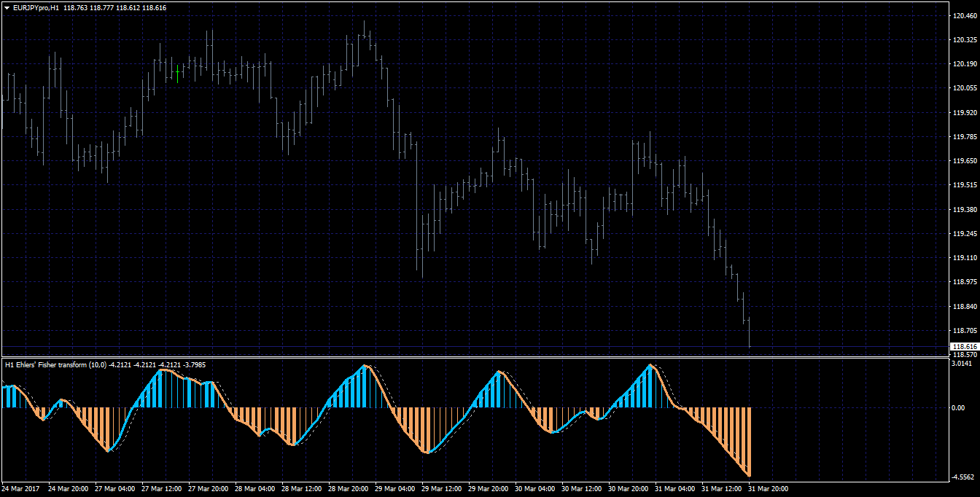
Task: Click the EURJPYpro,H1 chart title
Action: pos(36,7)
